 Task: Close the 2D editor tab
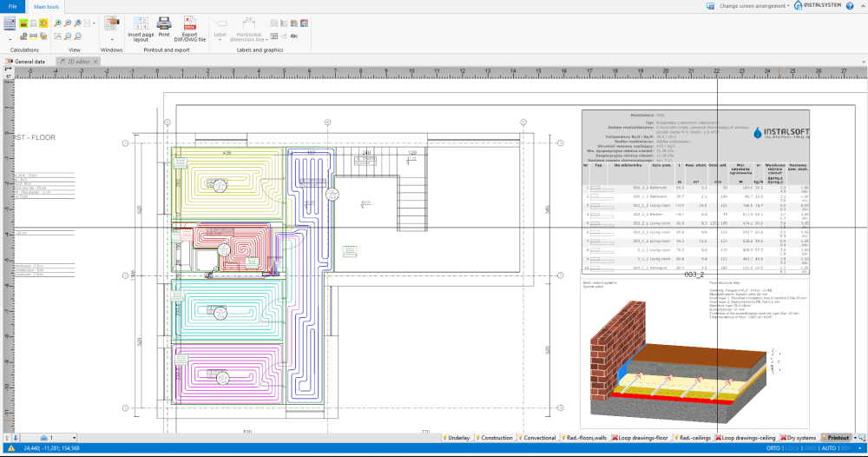pyautogui.click(x=96, y=62)
